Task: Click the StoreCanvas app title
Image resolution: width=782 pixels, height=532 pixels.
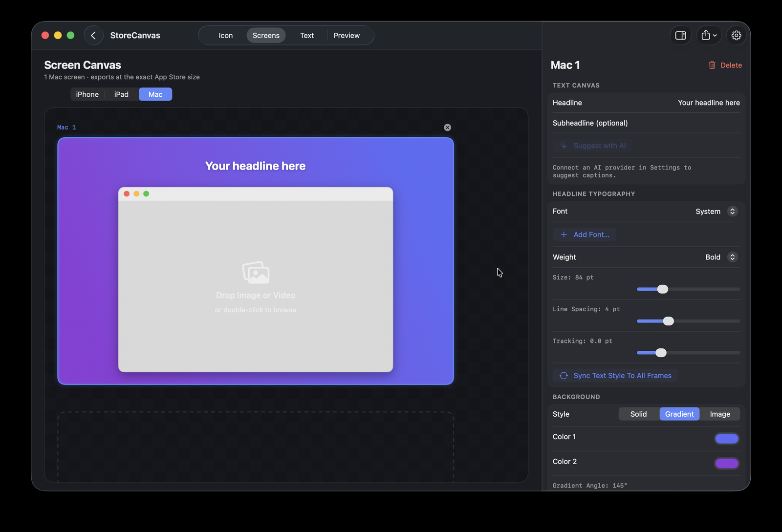Action: click(x=135, y=35)
